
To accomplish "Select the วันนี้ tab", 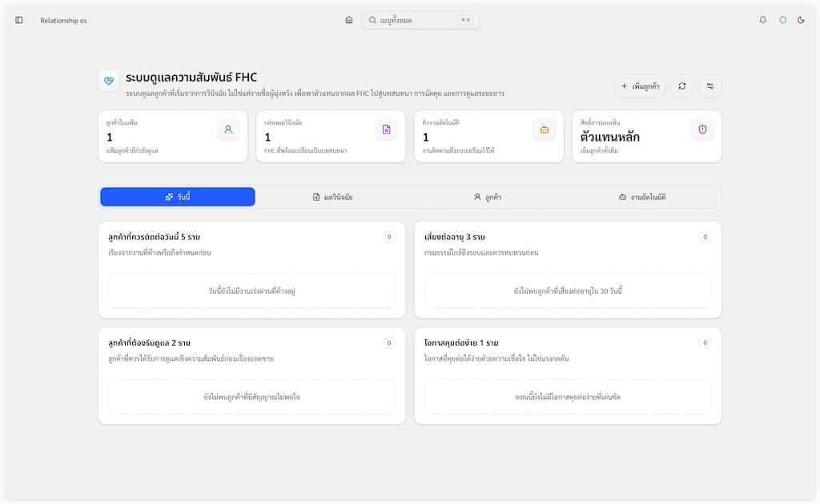I will (x=178, y=197).
